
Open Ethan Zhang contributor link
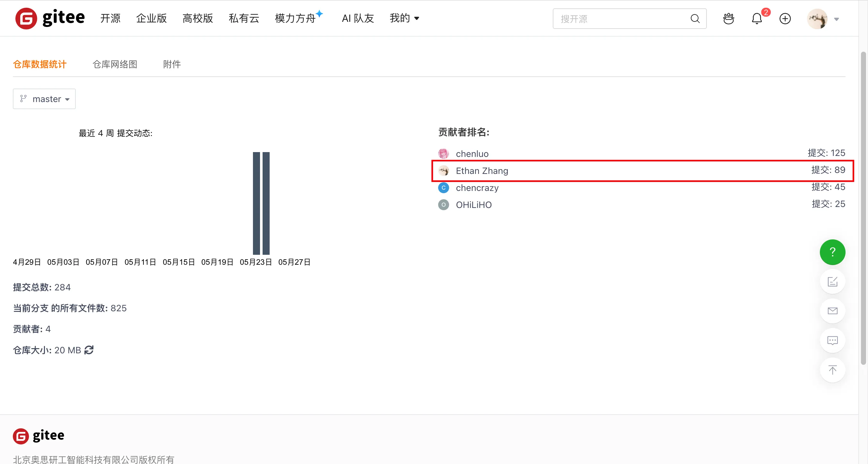[x=482, y=171]
